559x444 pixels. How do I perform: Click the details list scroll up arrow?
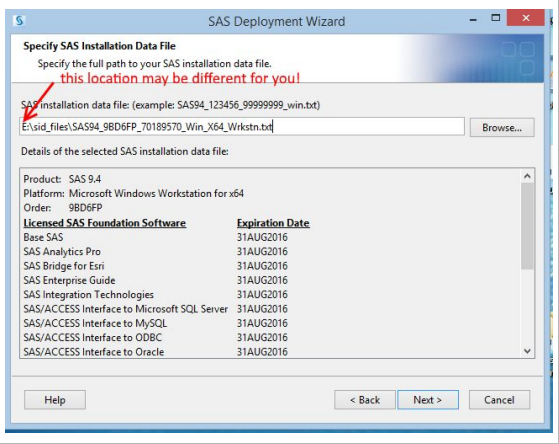[527, 176]
